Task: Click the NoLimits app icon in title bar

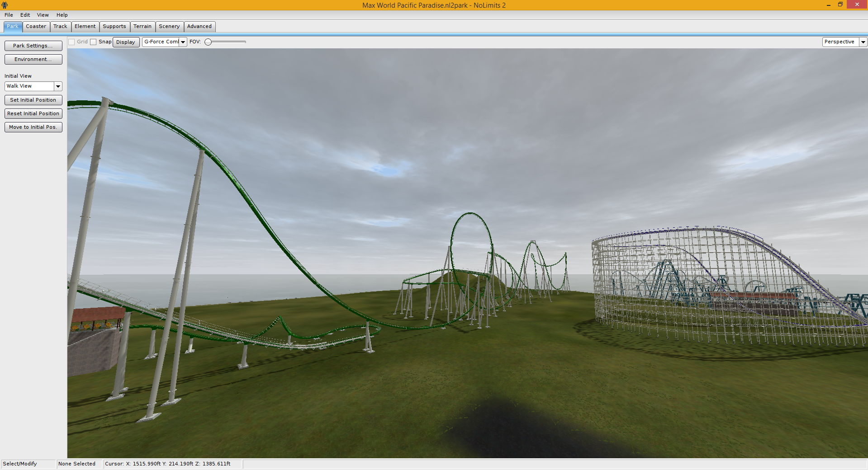Action: point(5,5)
